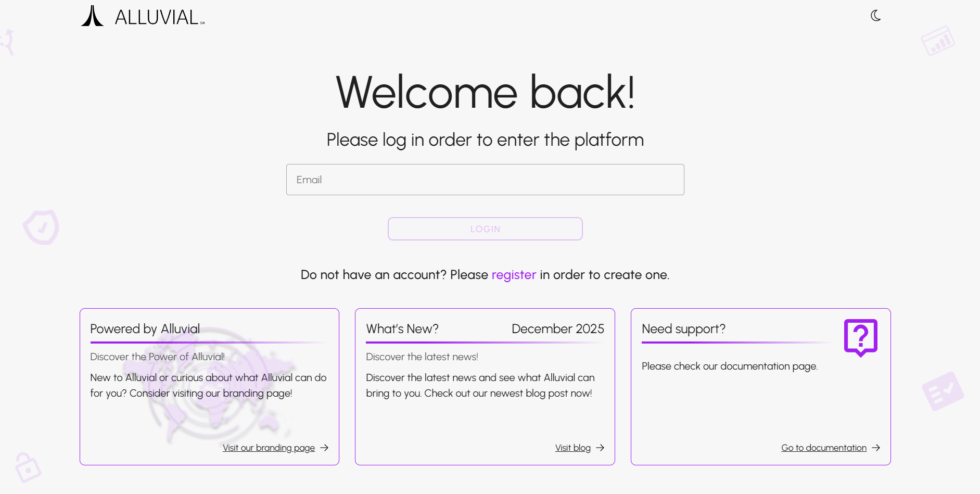Click the question mark support icon
The height and width of the screenshot is (494, 980).
point(860,337)
